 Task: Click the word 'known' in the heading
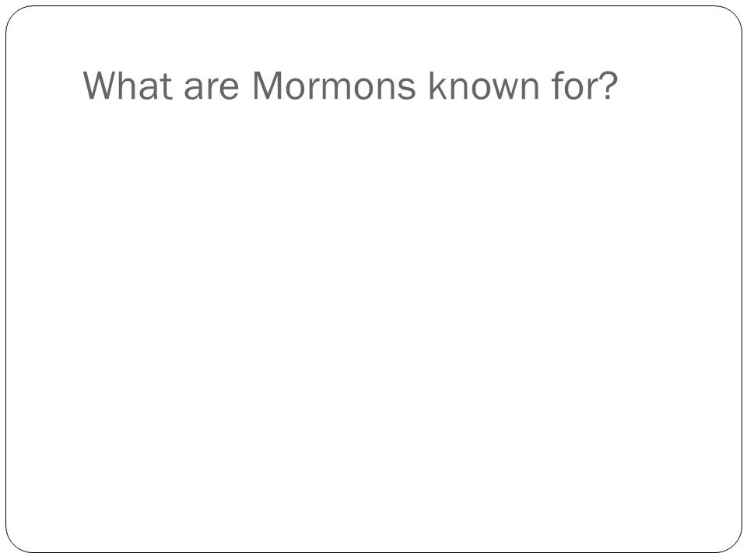click(483, 86)
